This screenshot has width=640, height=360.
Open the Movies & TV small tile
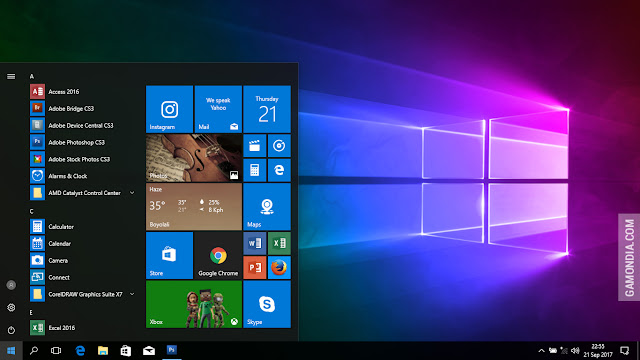point(255,146)
